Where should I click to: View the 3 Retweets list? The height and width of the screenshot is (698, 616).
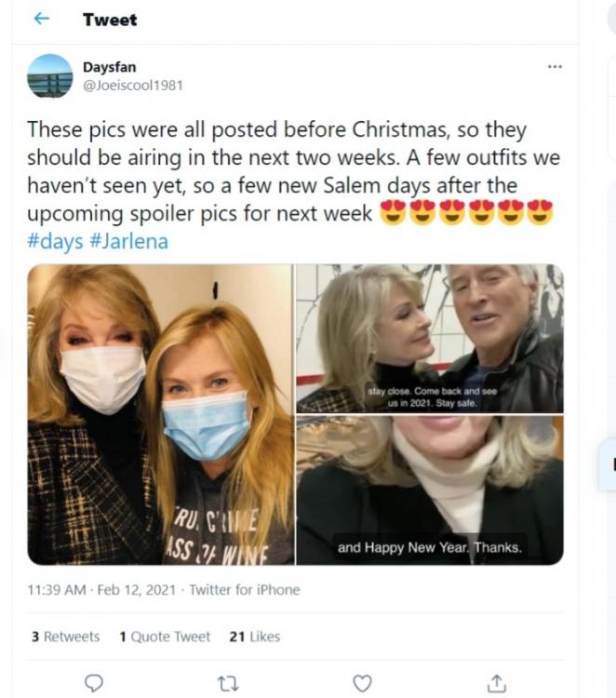point(65,637)
